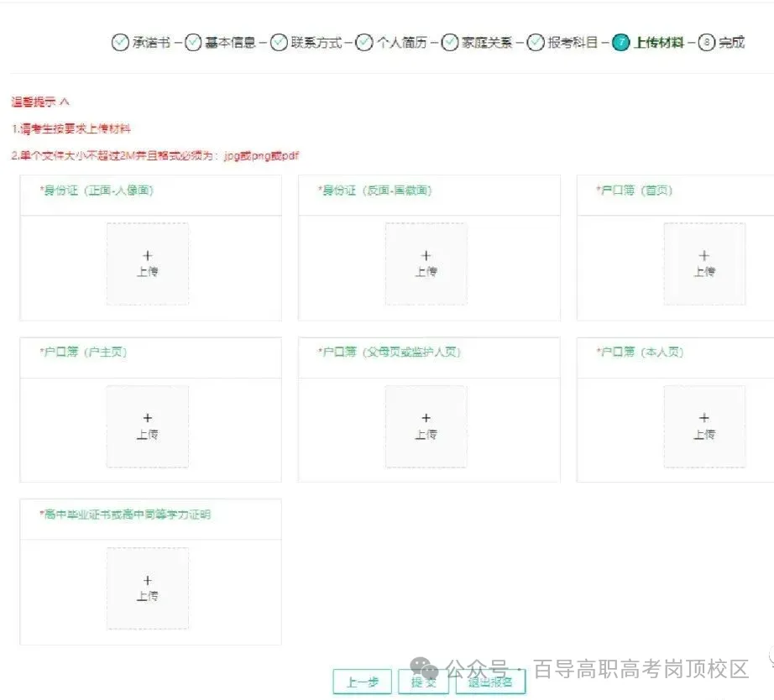Click the 基本信息 step checkmark icon
The height and width of the screenshot is (700, 774).
(x=193, y=43)
